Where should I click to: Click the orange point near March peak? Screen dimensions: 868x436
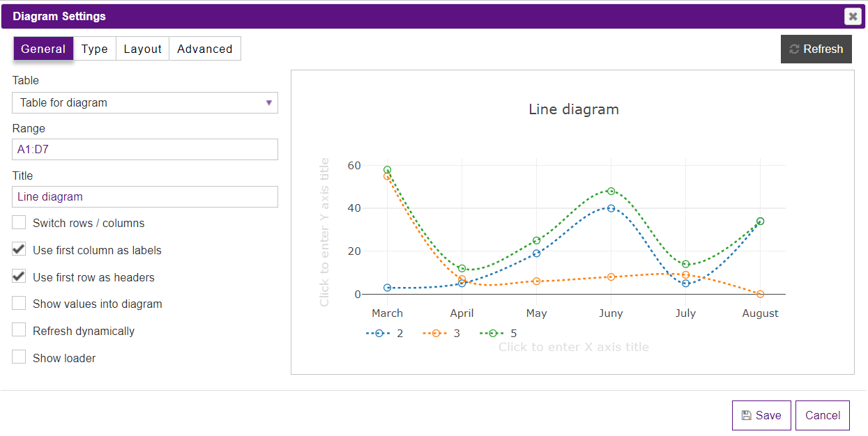tap(388, 177)
